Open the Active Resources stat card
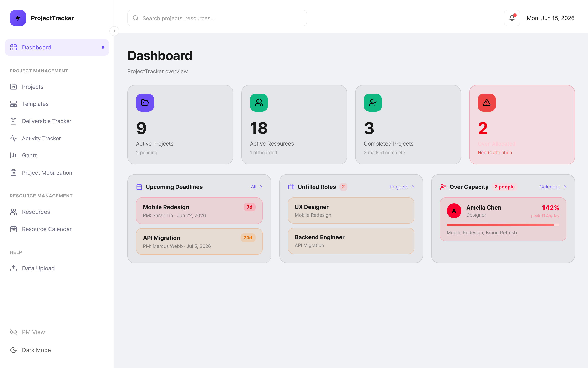 294,125
